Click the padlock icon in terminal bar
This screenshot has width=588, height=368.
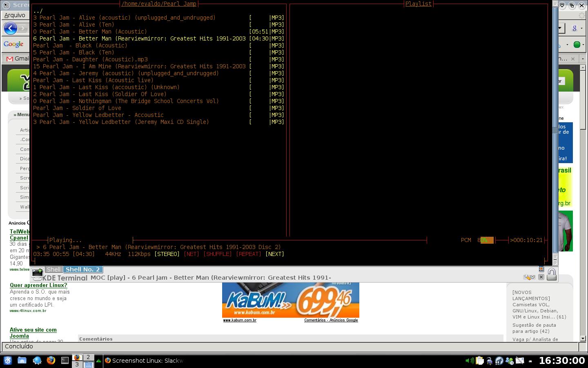point(552,274)
